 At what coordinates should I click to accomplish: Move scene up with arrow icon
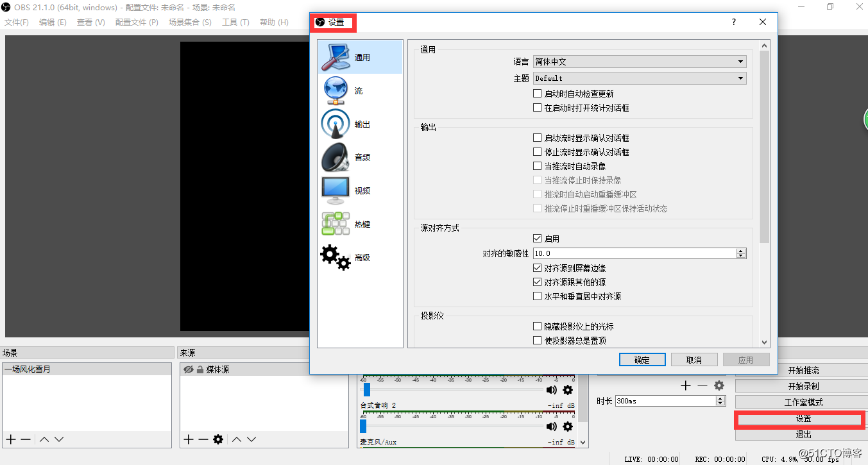tap(44, 439)
